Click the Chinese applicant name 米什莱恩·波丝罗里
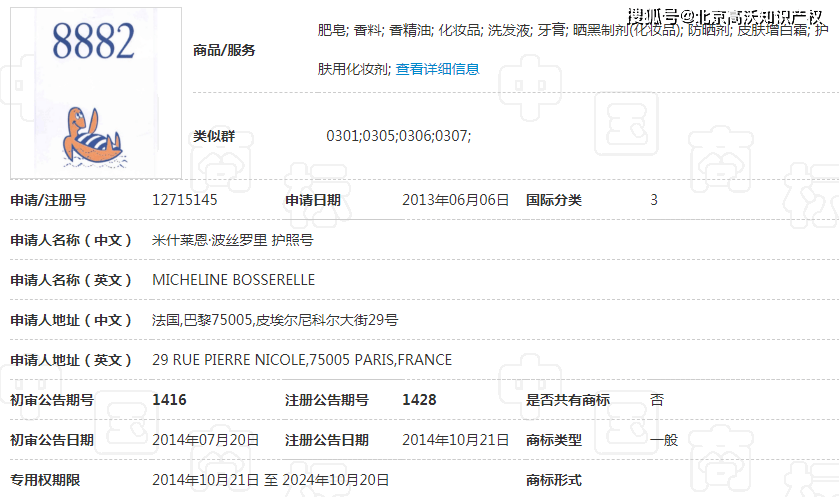 (209, 240)
